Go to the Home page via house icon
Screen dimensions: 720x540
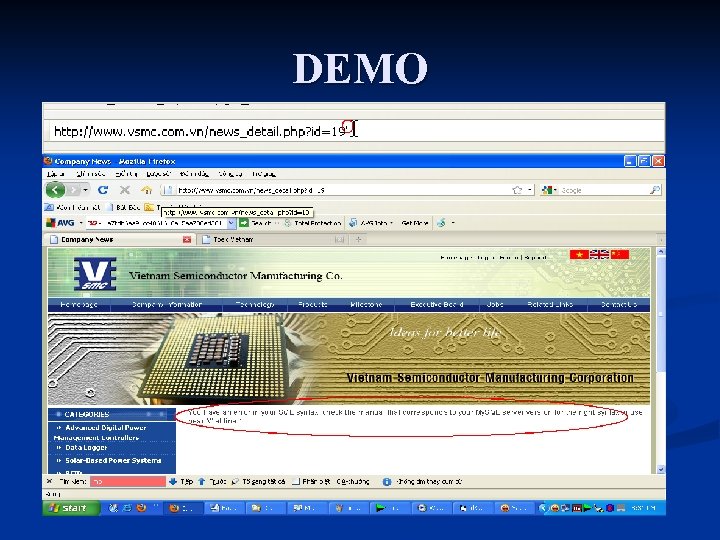(x=146, y=190)
